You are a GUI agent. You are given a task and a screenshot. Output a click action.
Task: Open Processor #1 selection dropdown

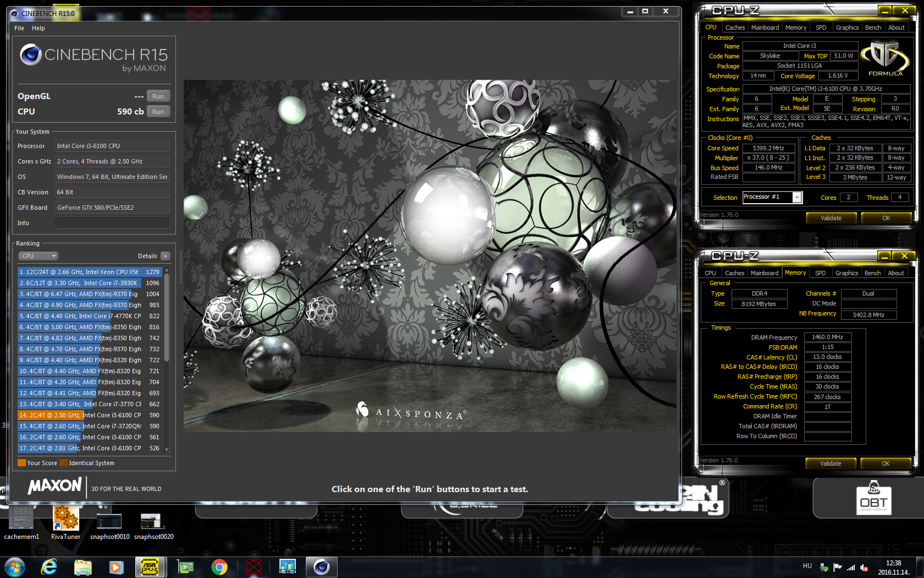click(x=772, y=197)
